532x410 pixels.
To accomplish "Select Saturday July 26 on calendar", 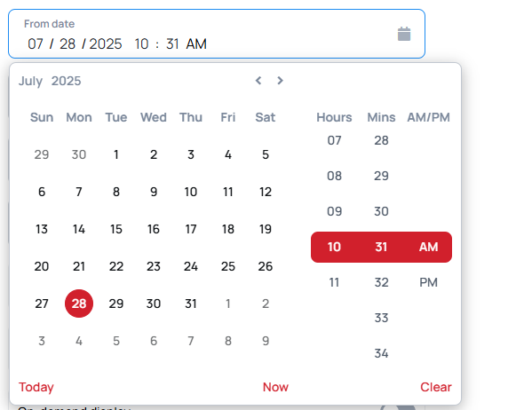I will point(266,266).
